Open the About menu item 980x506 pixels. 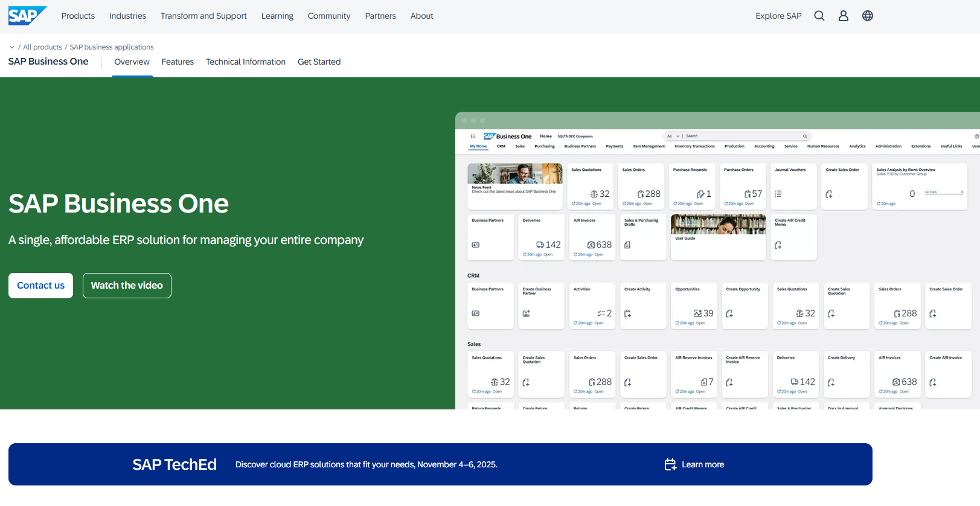pyautogui.click(x=421, y=16)
